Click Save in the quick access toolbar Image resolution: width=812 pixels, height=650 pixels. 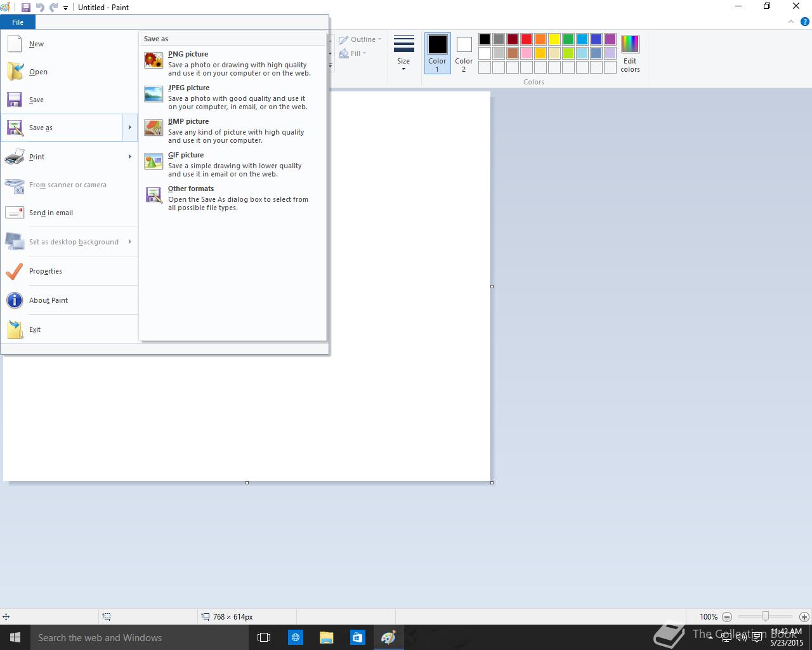[x=26, y=8]
